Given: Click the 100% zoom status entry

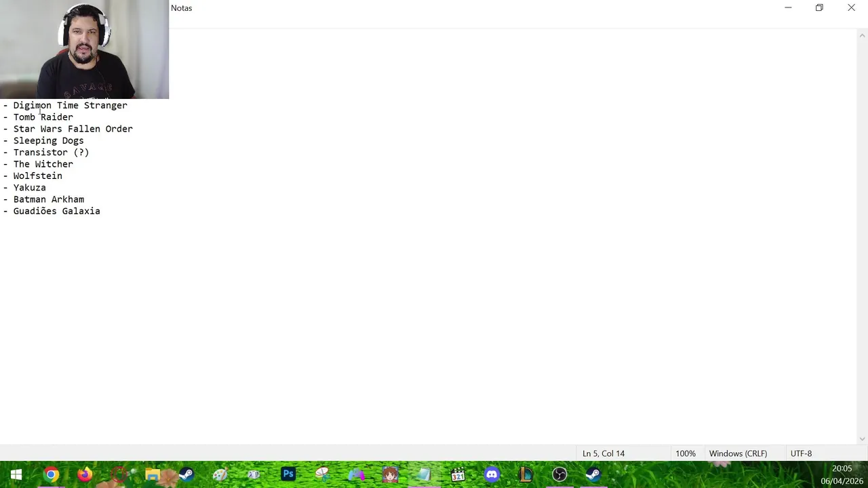Looking at the screenshot, I should [686, 453].
